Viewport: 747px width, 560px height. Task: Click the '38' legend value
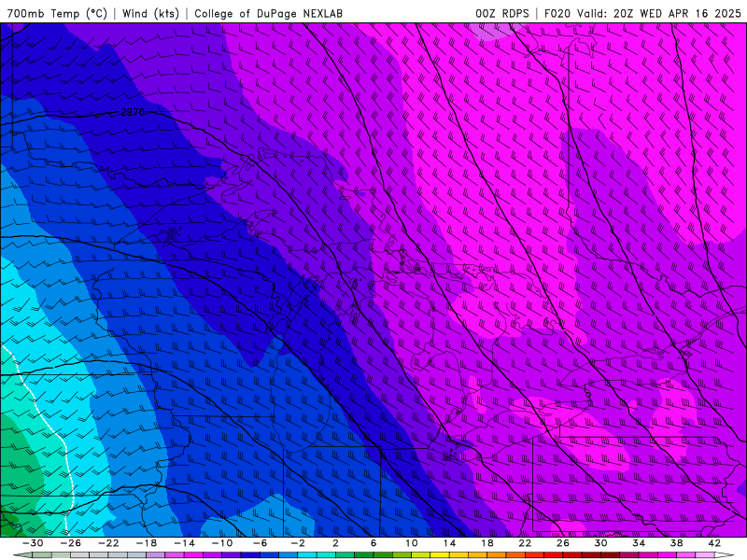point(676,543)
